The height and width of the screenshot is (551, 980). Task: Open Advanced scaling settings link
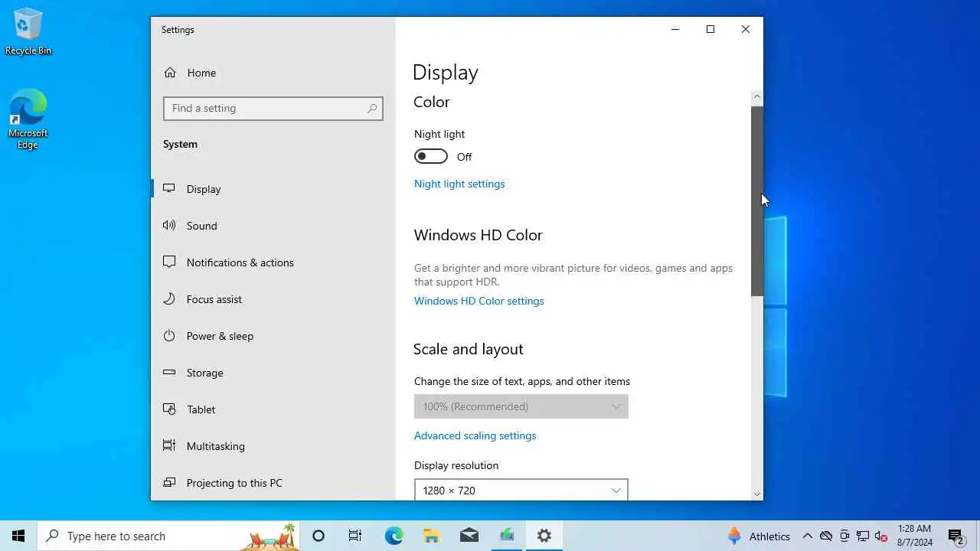pyautogui.click(x=475, y=435)
